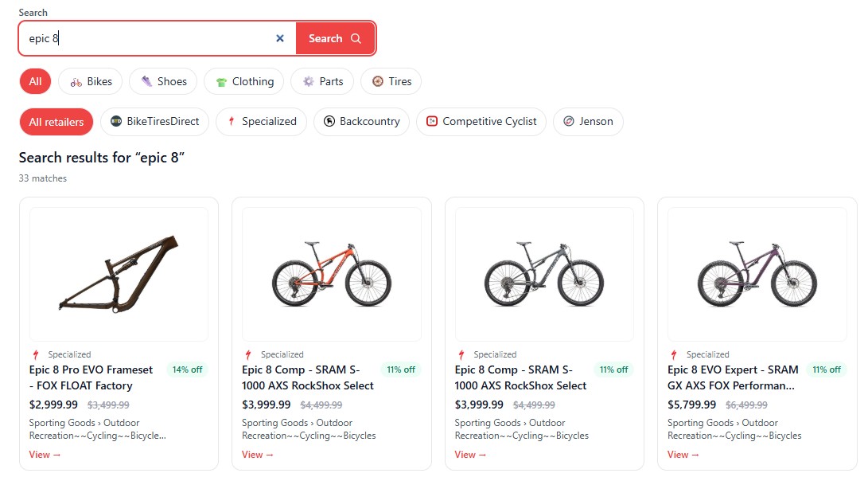Open the Epic 8 Pro EVO Frameset title
Image resolution: width=868 pixels, height=477 pixels.
point(91,377)
